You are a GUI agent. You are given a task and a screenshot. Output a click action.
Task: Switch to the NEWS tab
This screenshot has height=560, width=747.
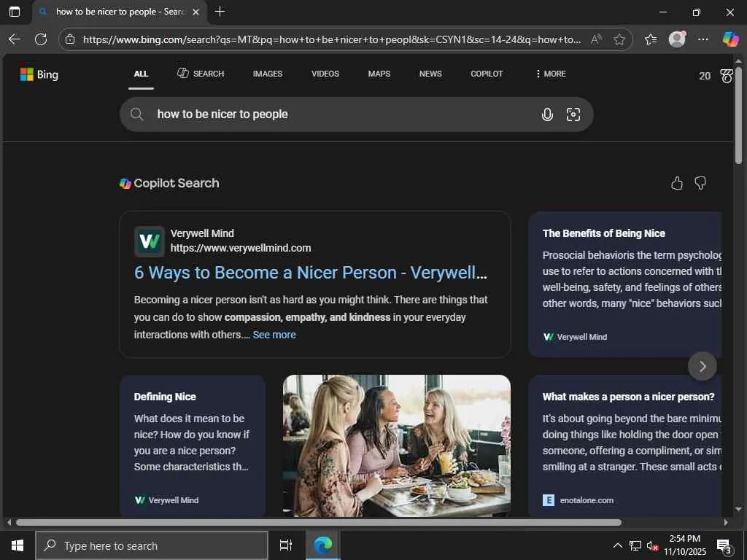click(x=430, y=74)
